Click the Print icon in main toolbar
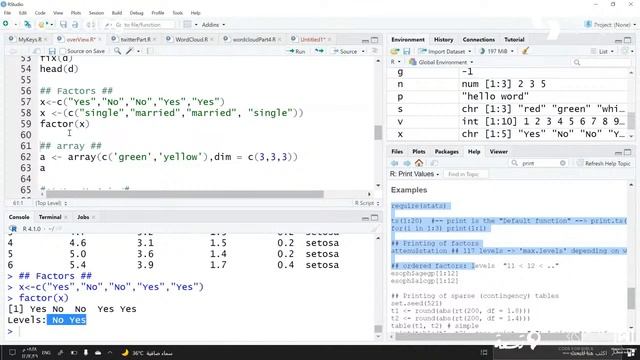The height and width of the screenshot is (360, 640). (x=90, y=24)
